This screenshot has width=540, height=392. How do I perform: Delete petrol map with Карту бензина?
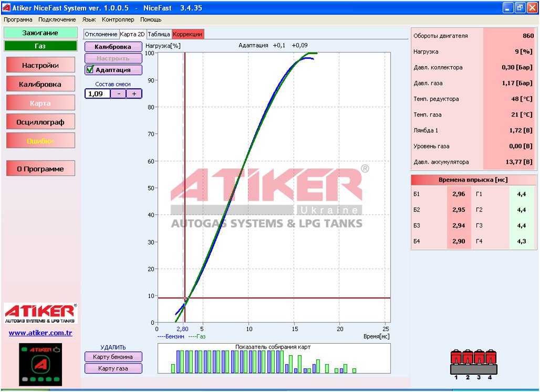point(113,356)
